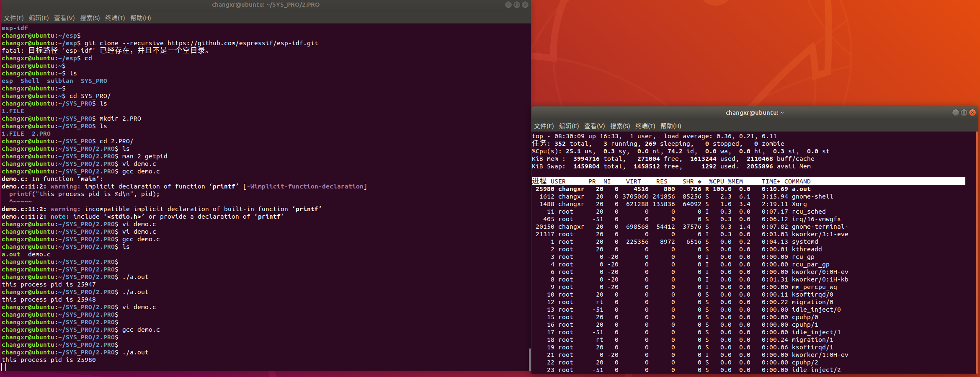Click the %Cpu(s) summary line in top
980x377 pixels.
click(x=681, y=151)
